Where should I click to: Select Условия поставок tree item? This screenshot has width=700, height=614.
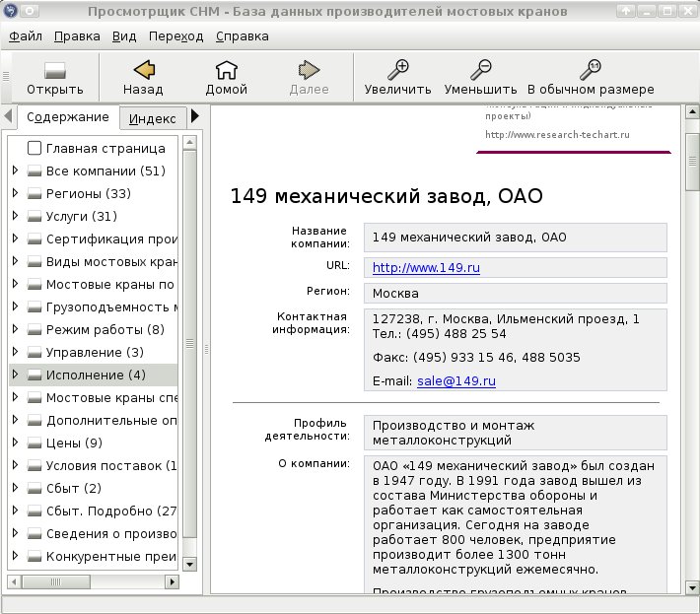(111, 466)
